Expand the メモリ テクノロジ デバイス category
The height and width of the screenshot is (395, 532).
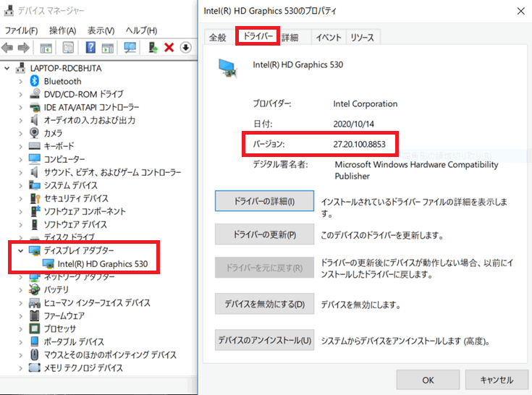click(x=20, y=368)
